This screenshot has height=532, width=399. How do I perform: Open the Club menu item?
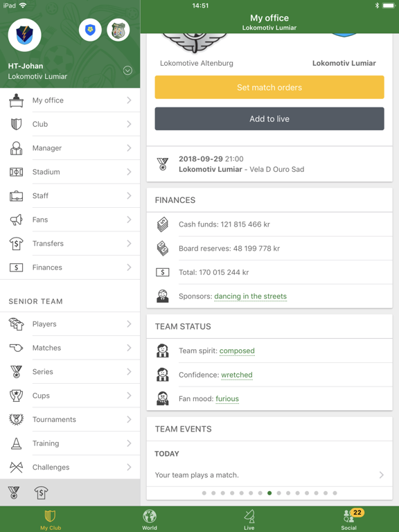pyautogui.click(x=70, y=124)
